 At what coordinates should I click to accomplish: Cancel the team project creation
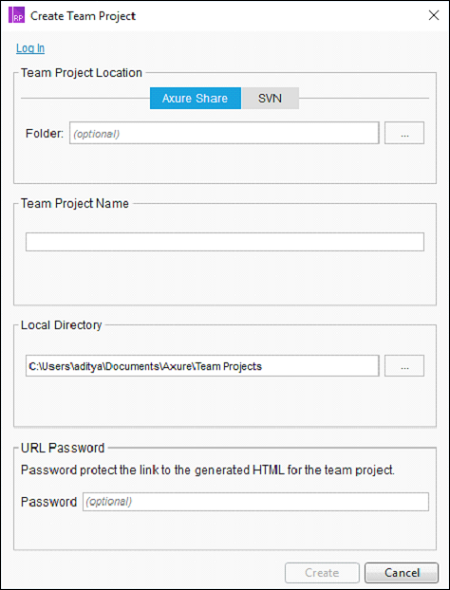(x=401, y=573)
